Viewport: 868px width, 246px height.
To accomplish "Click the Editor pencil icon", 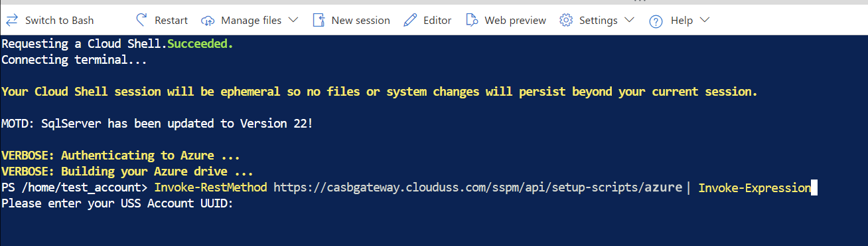I will [411, 20].
